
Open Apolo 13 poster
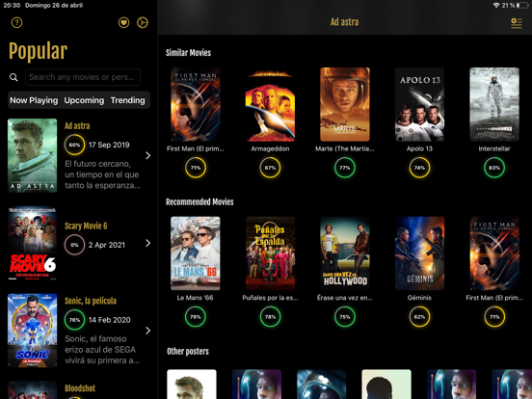tap(419, 104)
